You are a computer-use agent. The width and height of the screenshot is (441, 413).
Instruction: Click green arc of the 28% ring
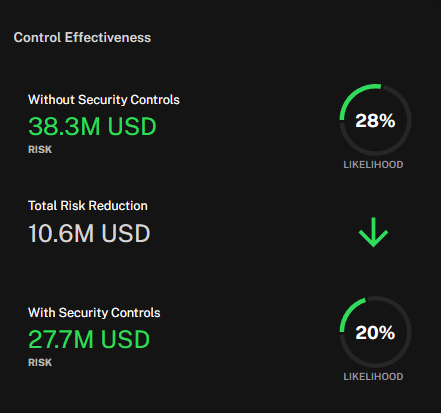354,95
